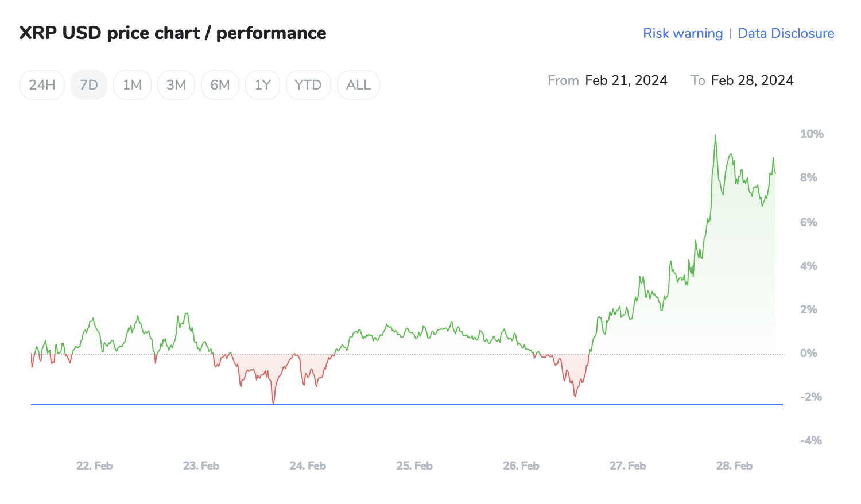Open the Risk warning page
The width and height of the screenshot is (861, 504).
point(682,33)
